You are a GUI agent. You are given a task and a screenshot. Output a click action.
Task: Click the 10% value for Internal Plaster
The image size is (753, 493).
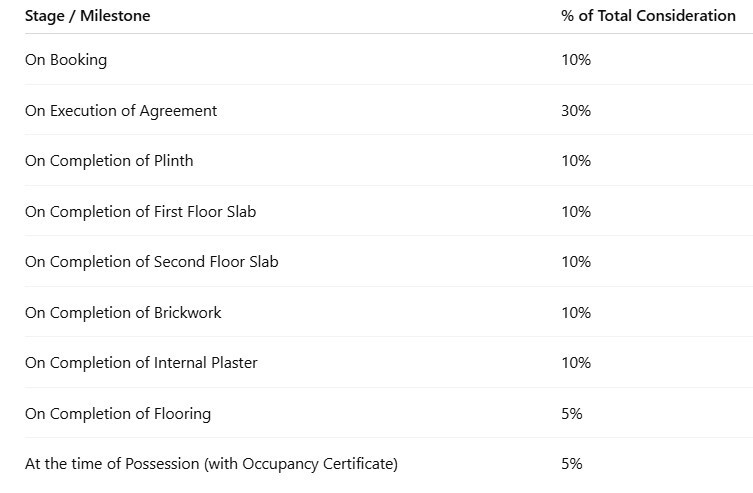click(x=576, y=363)
